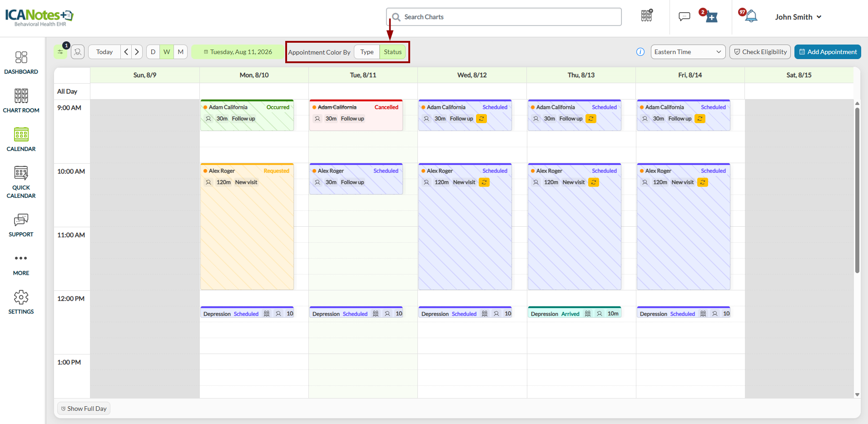Viewport: 868px width, 424px height.
Task: Click the person icon on Monday Adam California appointment
Action: click(208, 119)
